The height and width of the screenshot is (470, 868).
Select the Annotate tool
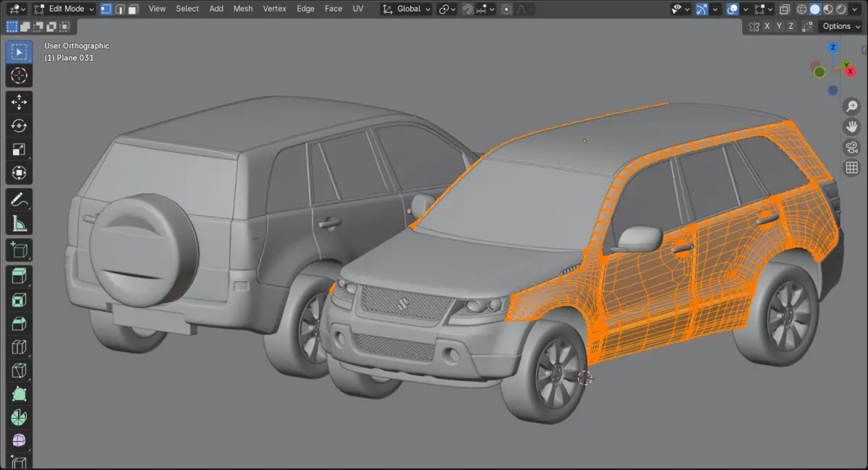[x=20, y=200]
